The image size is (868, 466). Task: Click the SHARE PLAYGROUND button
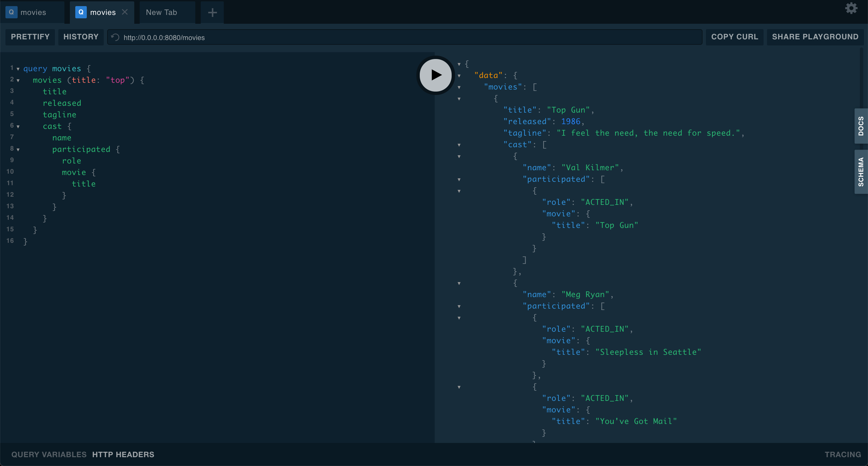pyautogui.click(x=815, y=37)
